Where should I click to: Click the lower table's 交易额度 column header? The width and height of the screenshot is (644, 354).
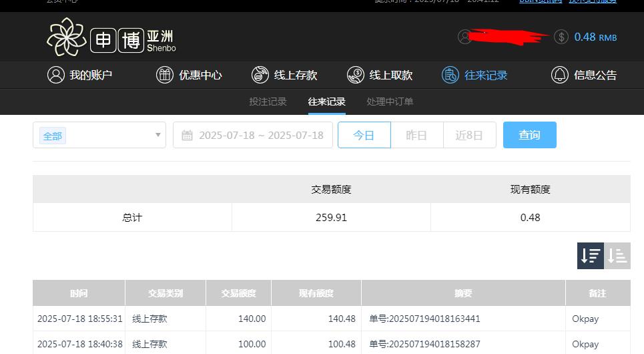239,293
